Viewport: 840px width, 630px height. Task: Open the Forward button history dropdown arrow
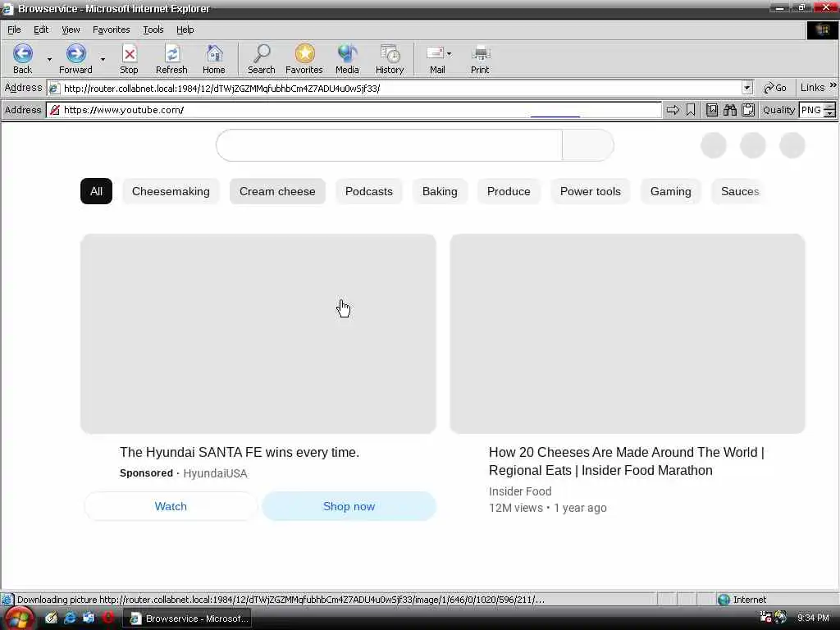click(x=103, y=59)
